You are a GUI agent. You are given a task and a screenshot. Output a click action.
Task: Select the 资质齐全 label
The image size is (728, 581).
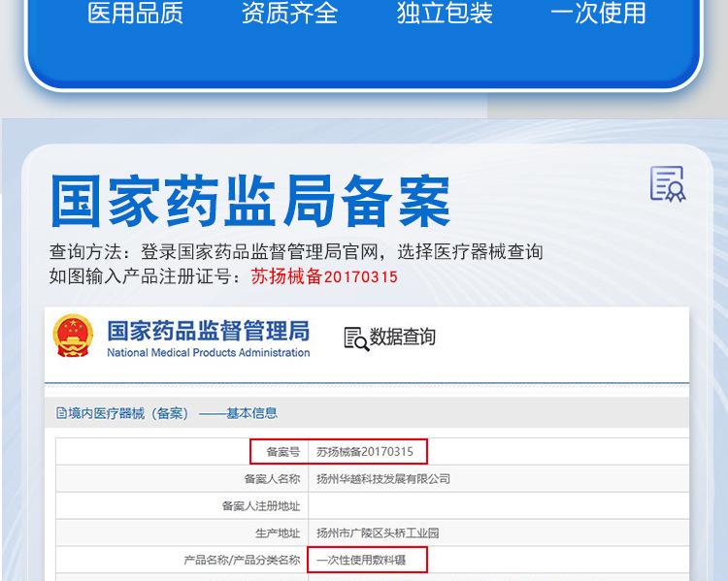289,14
